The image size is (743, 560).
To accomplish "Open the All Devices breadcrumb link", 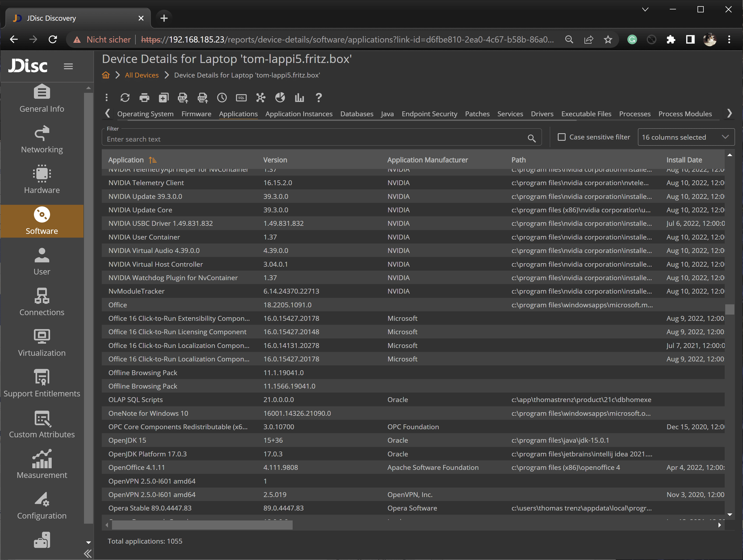I will tap(141, 75).
